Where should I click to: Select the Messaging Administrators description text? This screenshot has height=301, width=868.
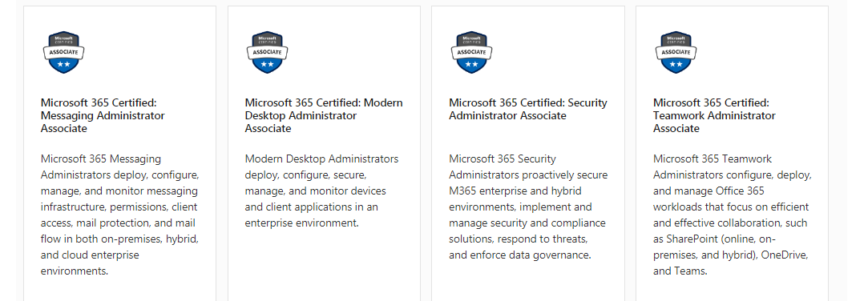(x=119, y=215)
